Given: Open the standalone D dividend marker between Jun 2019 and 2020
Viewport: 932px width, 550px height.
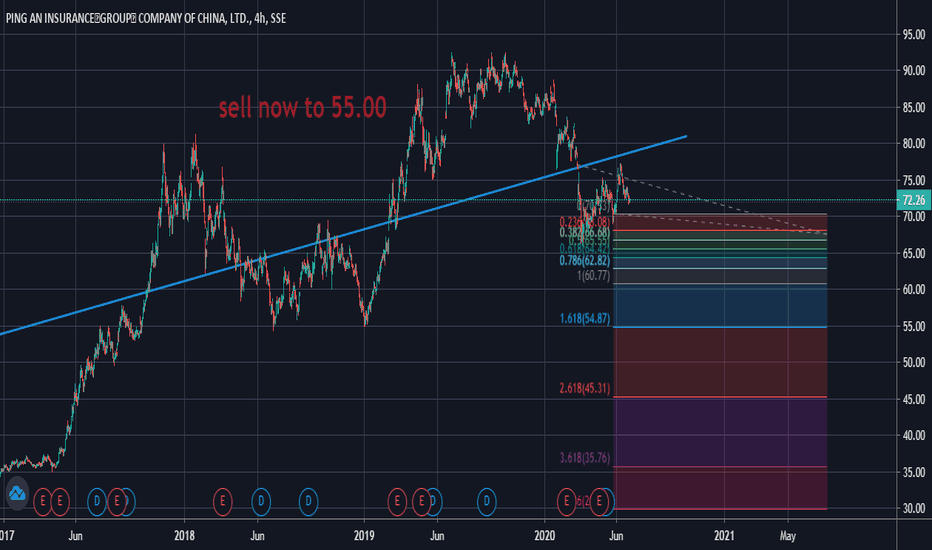Looking at the screenshot, I should coord(487,502).
